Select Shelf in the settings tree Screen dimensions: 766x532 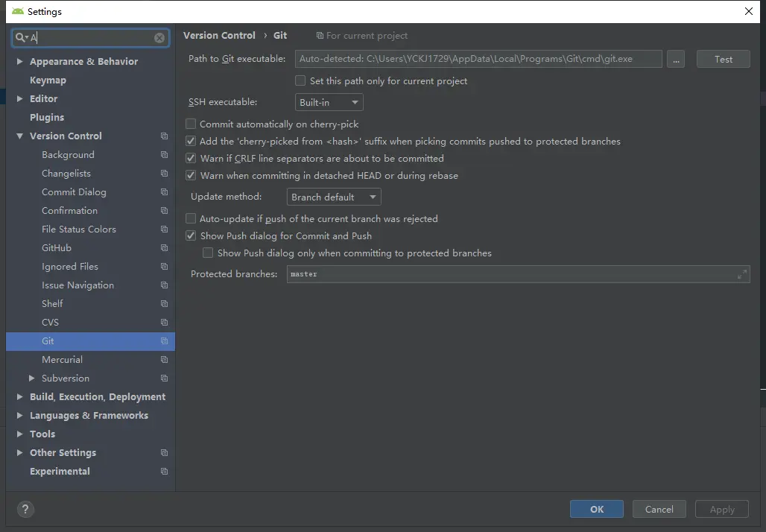click(52, 303)
